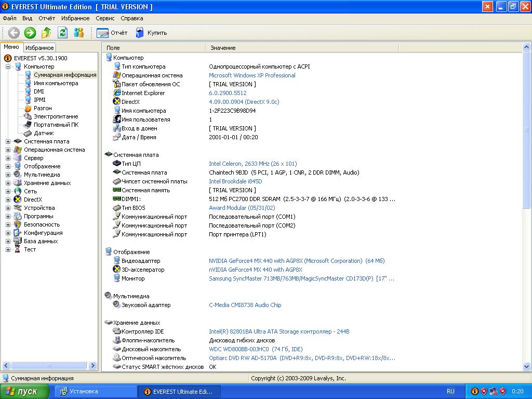The width and height of the screenshot is (532, 399).
Task: Click the green Forward arrow icon
Action: coord(30,33)
